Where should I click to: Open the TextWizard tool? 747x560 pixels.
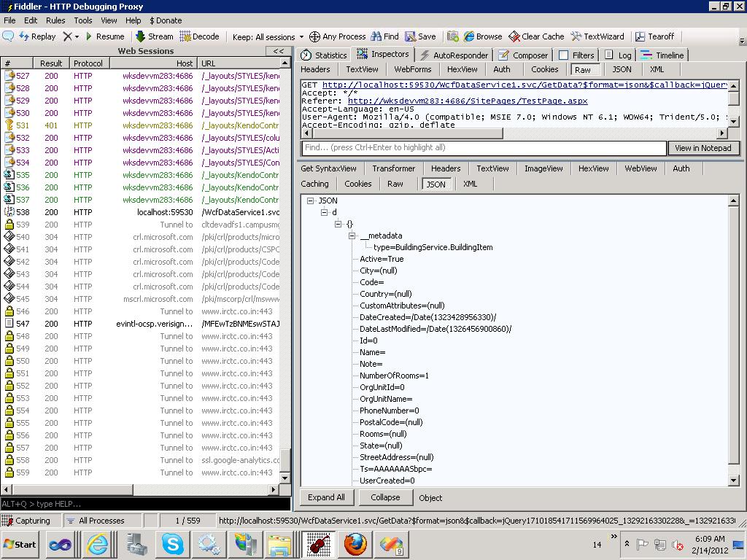[597, 36]
